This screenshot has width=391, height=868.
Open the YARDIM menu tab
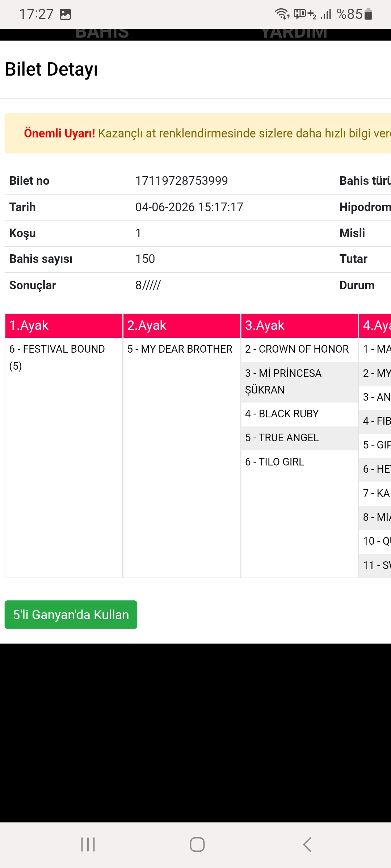[x=294, y=34]
